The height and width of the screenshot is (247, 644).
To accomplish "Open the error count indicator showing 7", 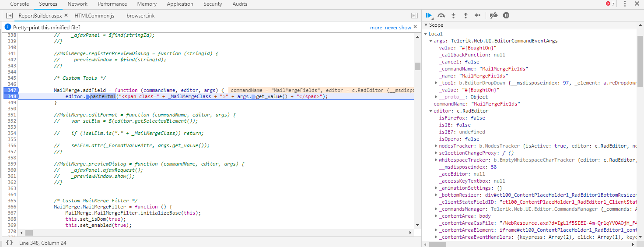I will pos(610,4).
